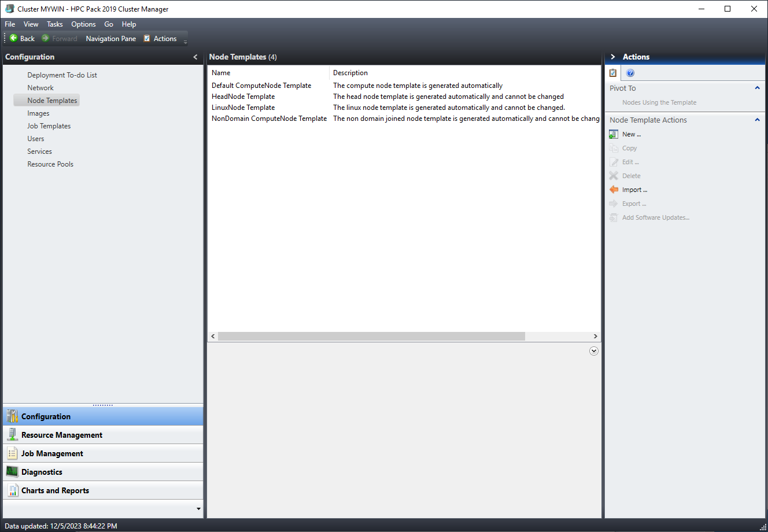This screenshot has width=768, height=532.
Task: Open the Help question-mark icon in Actions pane
Action: 630,73
